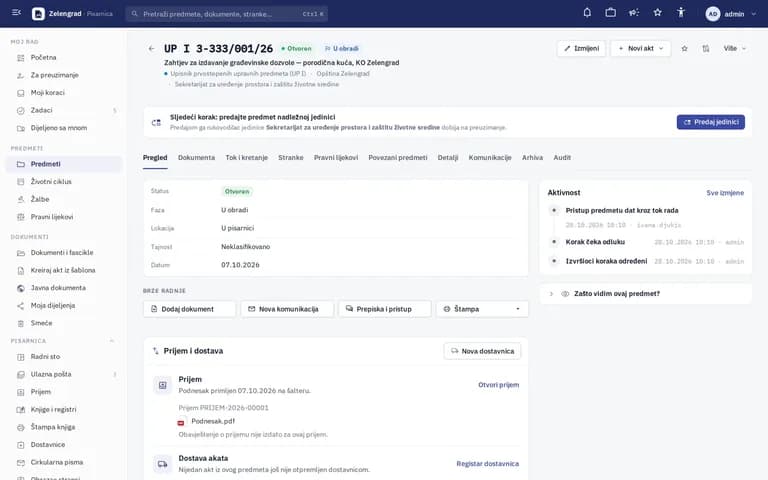This screenshot has height=480, width=768.
Task: Open Dokumenti i fascikle in sidebar
Action: click(x=64, y=253)
